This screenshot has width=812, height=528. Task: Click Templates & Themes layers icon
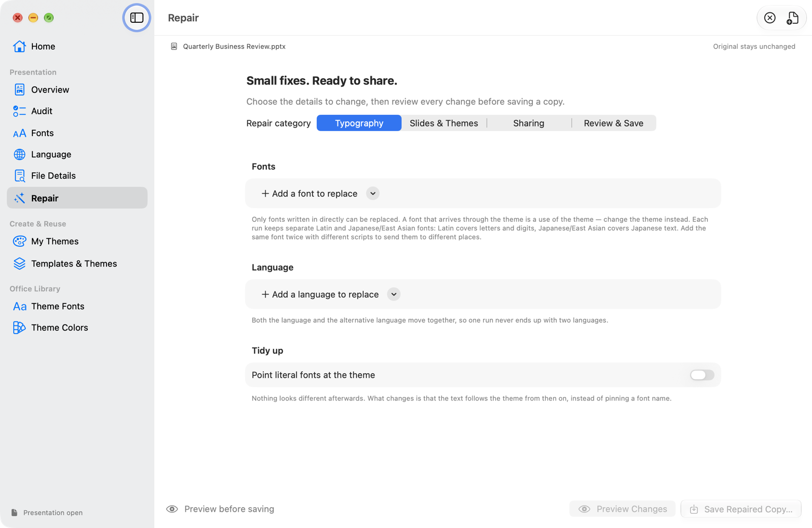coord(19,263)
